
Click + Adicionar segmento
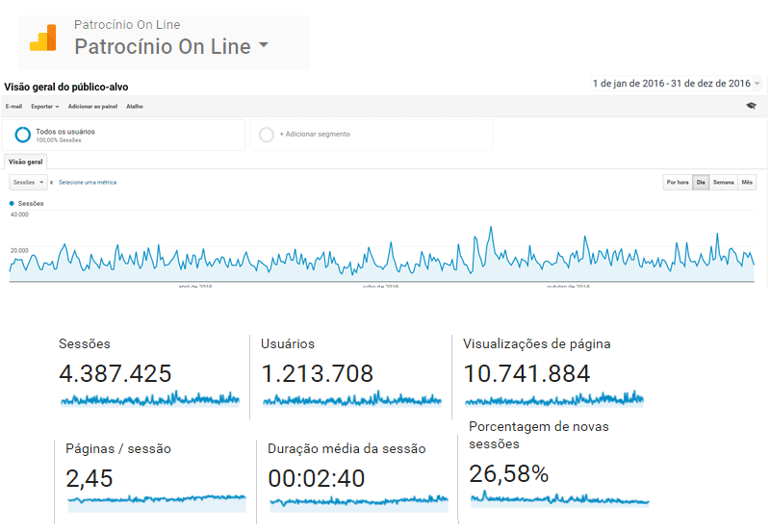pyautogui.click(x=315, y=134)
